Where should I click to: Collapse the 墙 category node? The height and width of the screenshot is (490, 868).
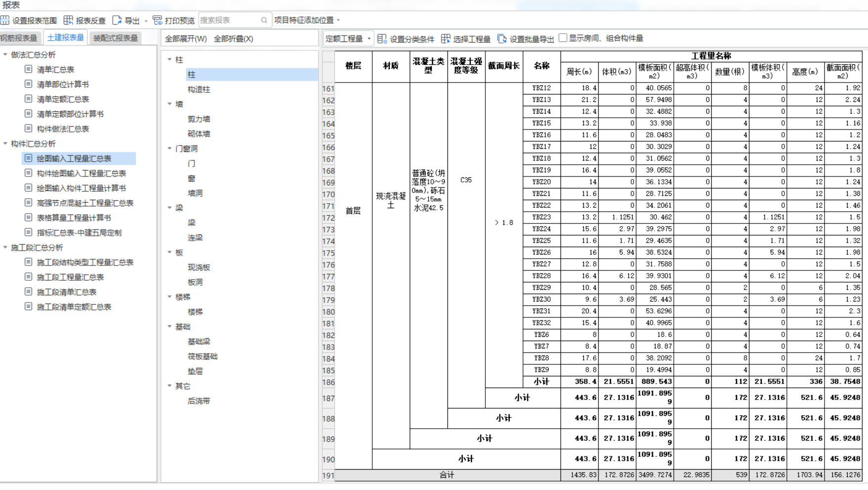coord(170,104)
